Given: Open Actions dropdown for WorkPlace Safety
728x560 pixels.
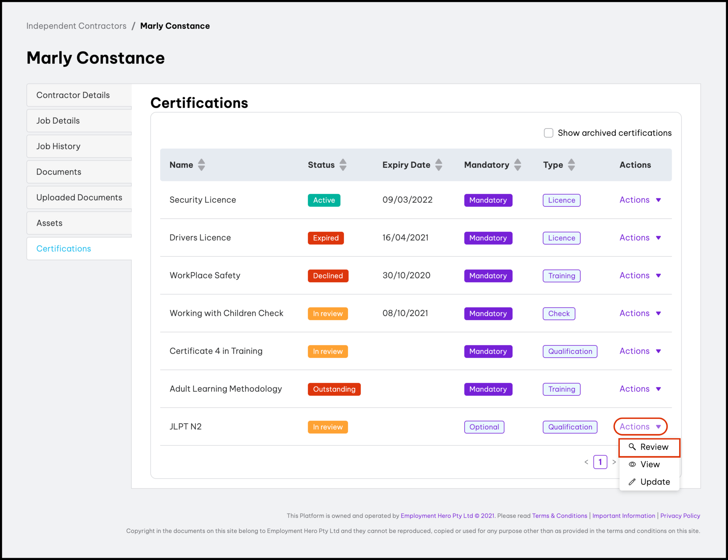Looking at the screenshot, I should 640,276.
